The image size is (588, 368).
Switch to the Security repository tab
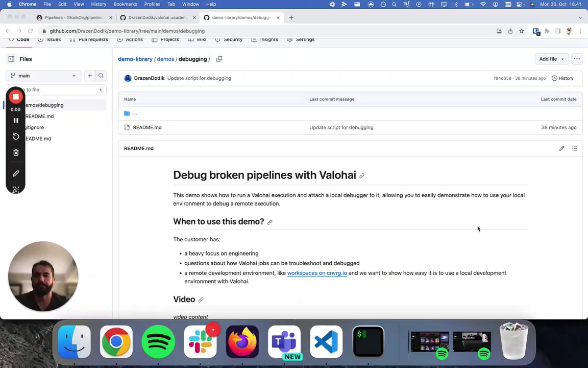229,39
